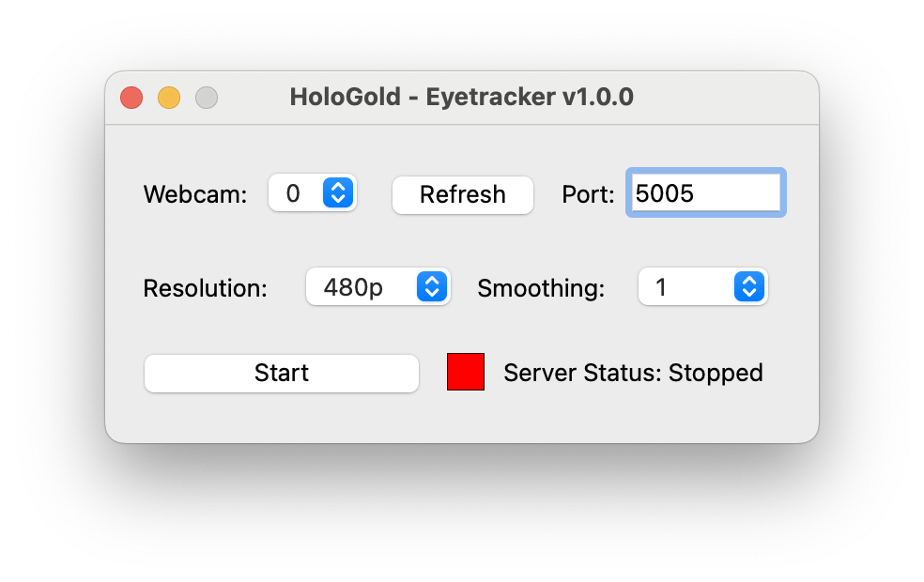The width and height of the screenshot is (924, 582).
Task: Click the blue chevrons on the Smoothing selector
Action: pos(748,287)
